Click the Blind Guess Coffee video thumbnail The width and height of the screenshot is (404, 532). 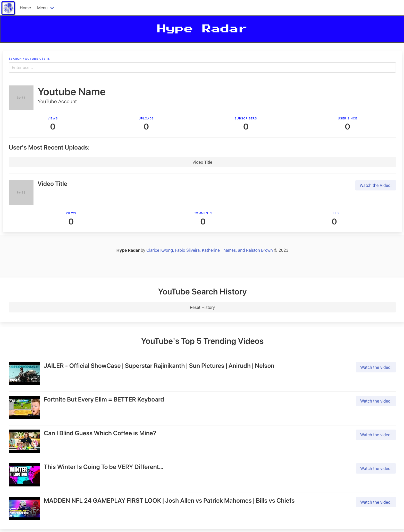(24, 441)
